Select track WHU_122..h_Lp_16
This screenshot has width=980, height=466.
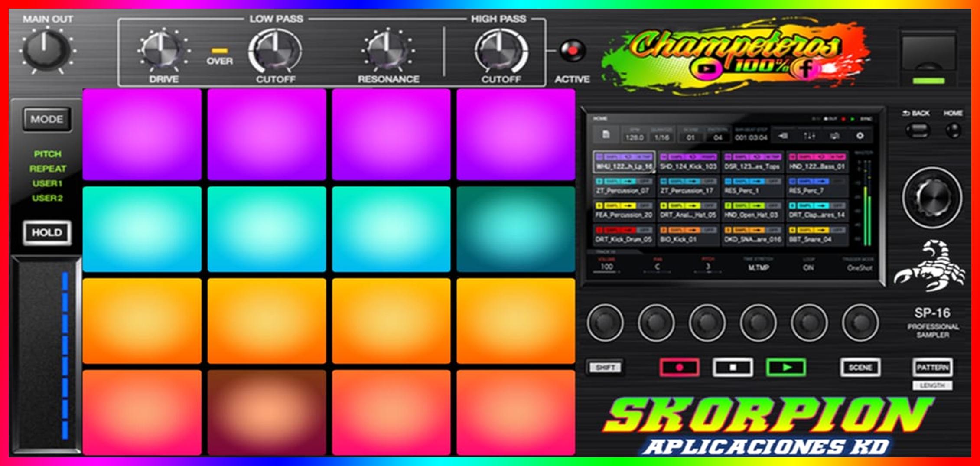coord(624,162)
